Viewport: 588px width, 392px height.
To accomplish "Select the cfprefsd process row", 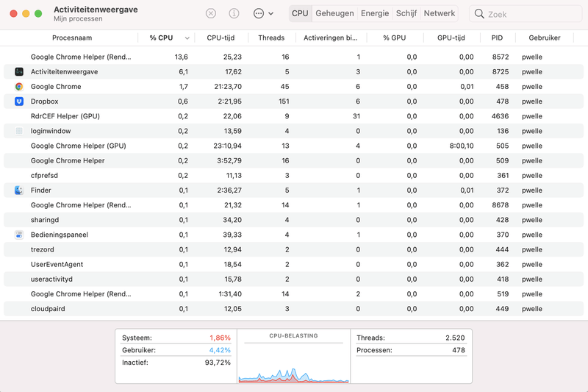I will point(293,176).
